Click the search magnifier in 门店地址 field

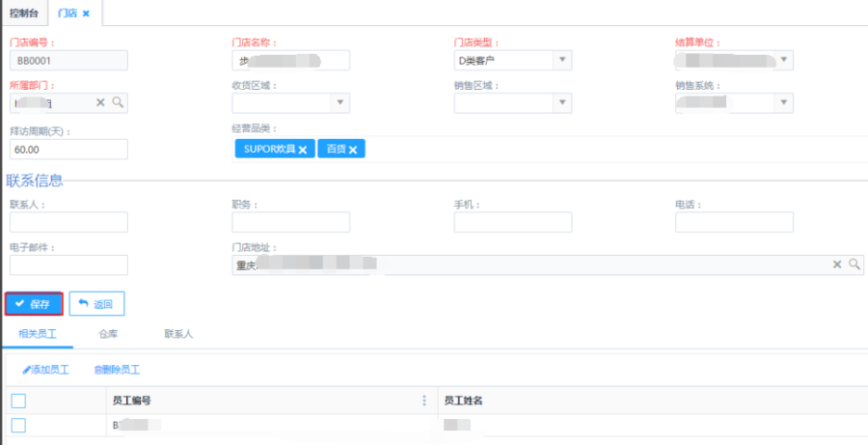[x=854, y=264]
